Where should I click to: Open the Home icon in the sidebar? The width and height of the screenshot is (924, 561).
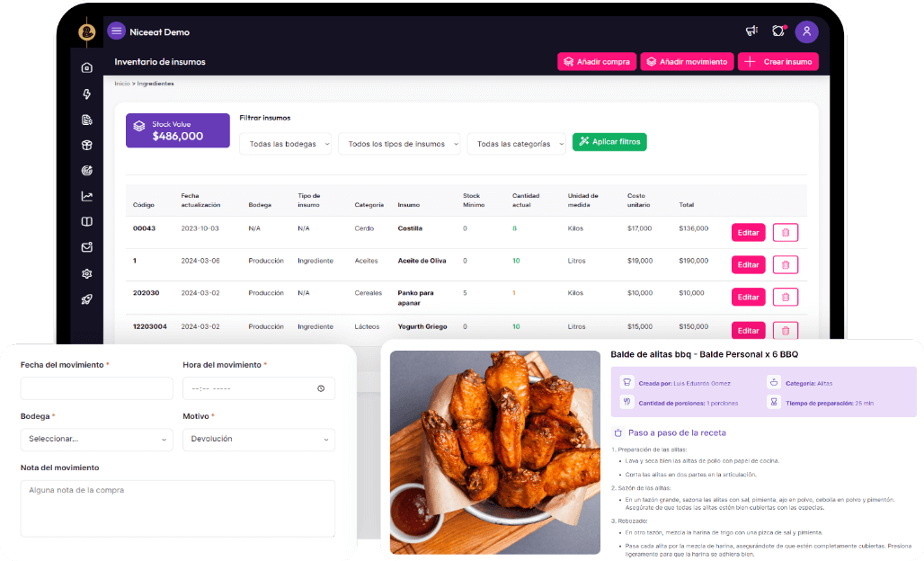(x=86, y=67)
